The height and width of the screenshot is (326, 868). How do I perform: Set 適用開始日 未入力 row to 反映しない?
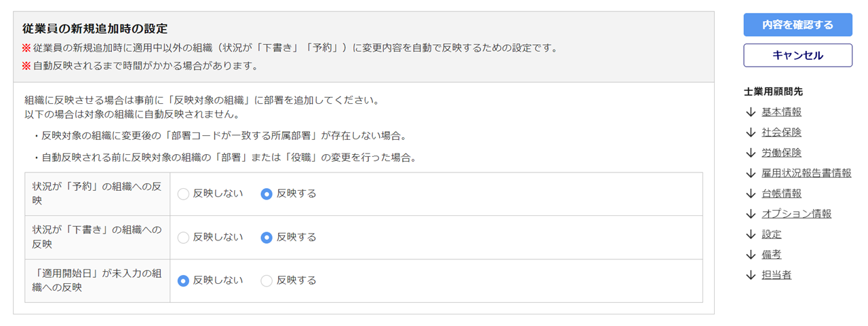[183, 280]
